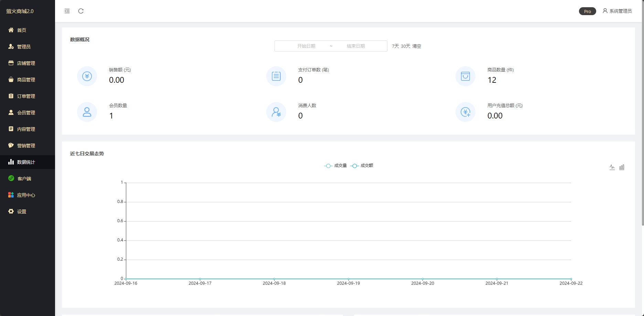Open the 内容管理 menu item

click(28, 129)
